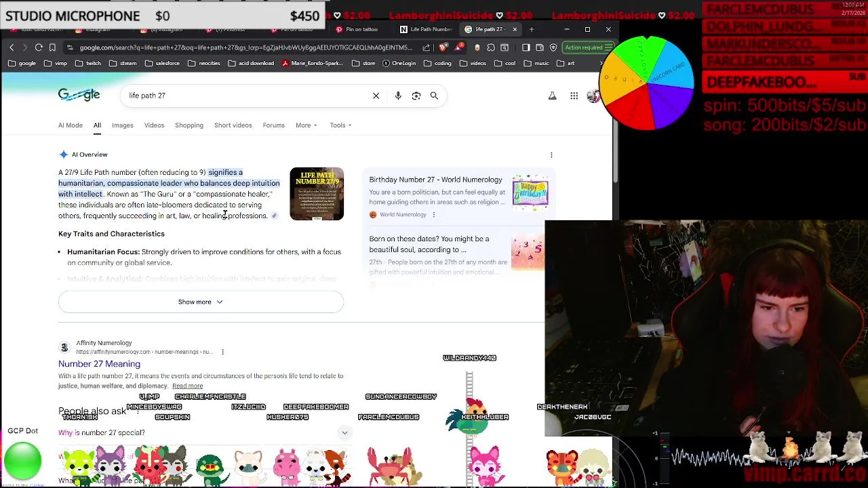This screenshot has width=868, height=488.
Task: Open a new browser tab
Action: 532,29
